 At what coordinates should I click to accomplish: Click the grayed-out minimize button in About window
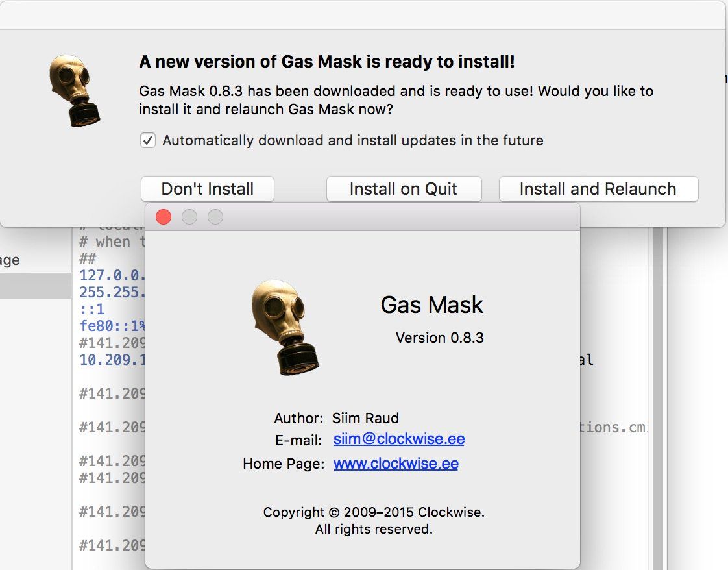click(189, 217)
